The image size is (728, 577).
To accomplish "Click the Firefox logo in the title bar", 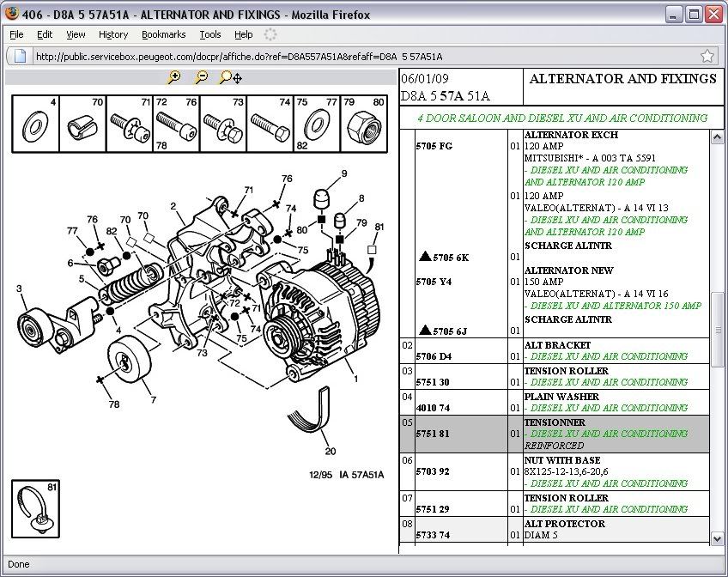I will point(11,14).
